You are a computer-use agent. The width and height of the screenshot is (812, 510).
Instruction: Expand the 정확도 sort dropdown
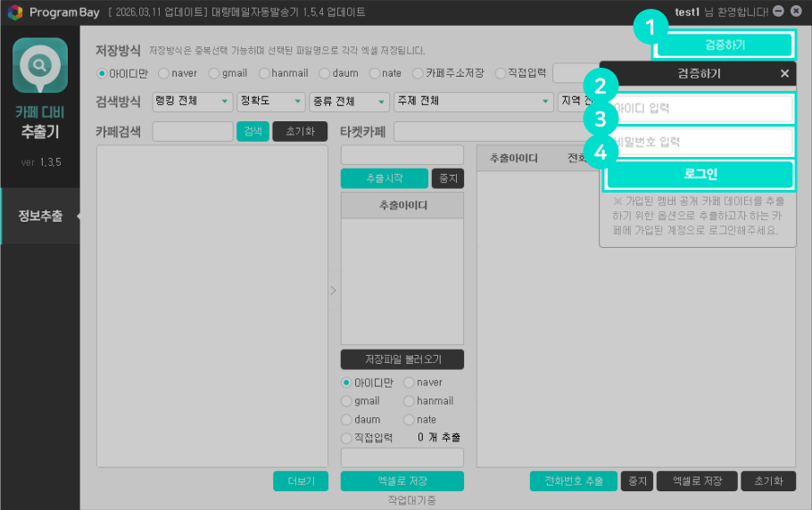(269, 102)
